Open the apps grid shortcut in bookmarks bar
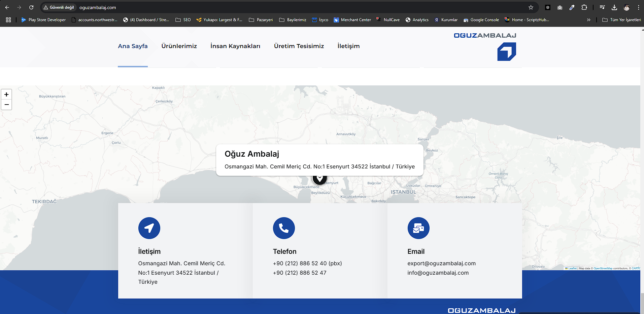 [8, 20]
